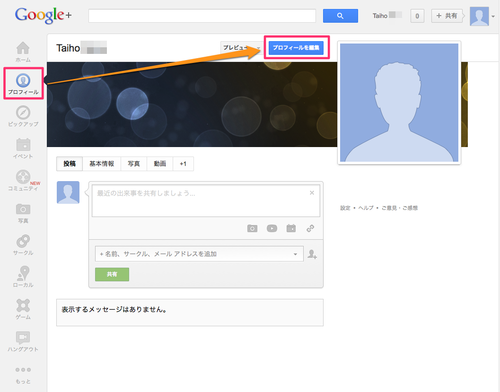
Task: Open the Preview (プレビュー) dropdown
Action: (x=241, y=48)
